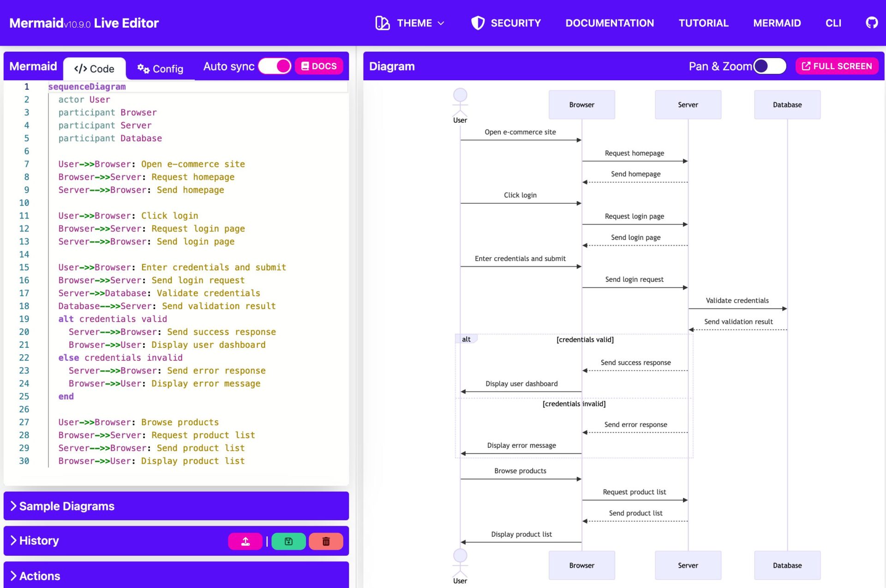Click the green save icon in History

pos(288,541)
